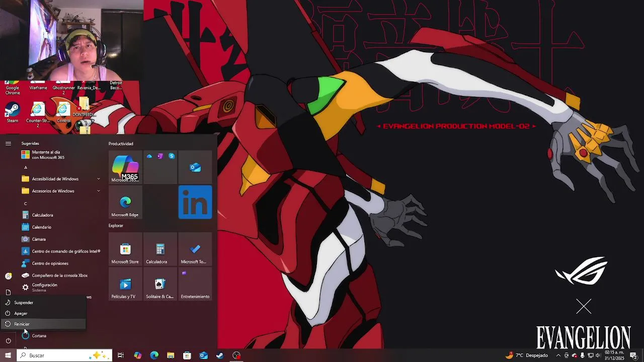
Task: Click the Buscar search box
Action: pyautogui.click(x=64, y=355)
